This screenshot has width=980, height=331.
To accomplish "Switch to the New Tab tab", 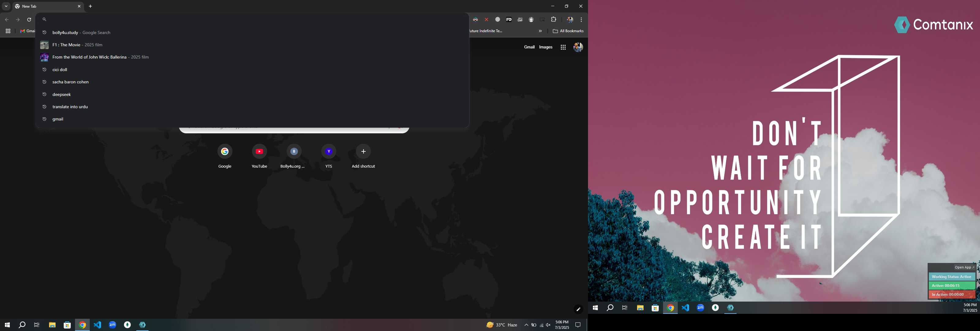I will 47,6.
